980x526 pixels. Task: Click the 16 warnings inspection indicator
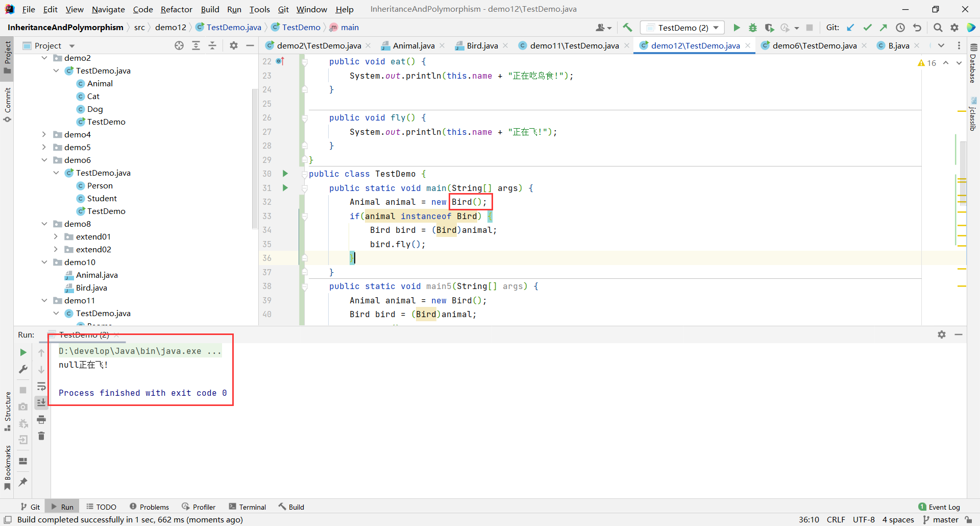[927, 63]
